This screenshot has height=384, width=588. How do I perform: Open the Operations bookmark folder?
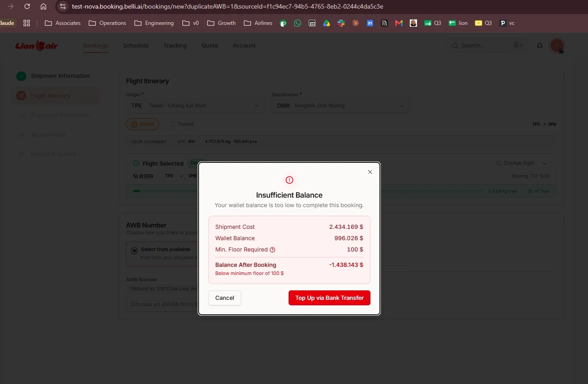[107, 23]
